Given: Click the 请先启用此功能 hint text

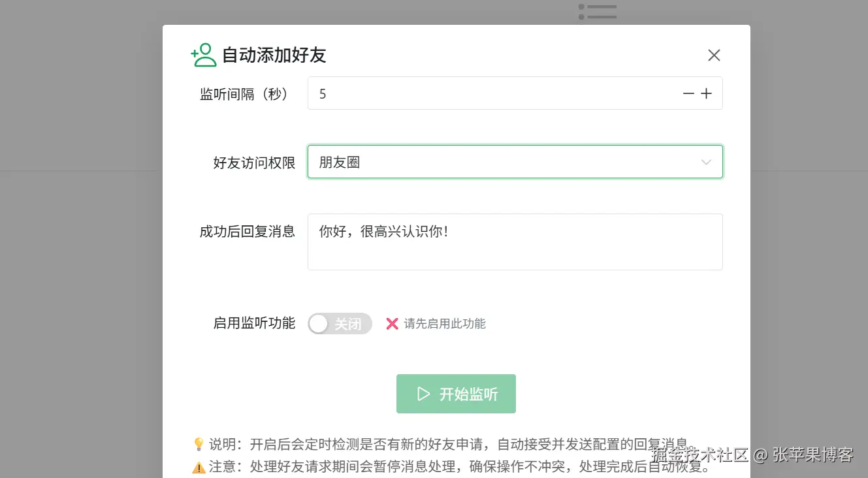Looking at the screenshot, I should click(447, 323).
